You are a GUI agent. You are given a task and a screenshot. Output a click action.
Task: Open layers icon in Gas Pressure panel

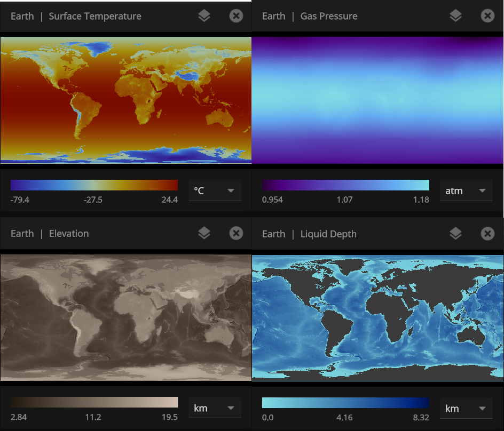coord(455,16)
